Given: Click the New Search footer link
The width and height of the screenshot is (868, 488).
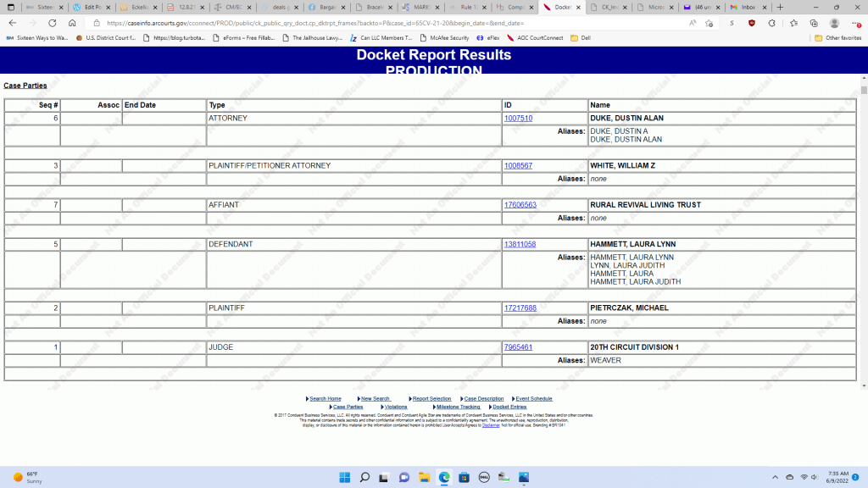Looking at the screenshot, I should point(374,398).
